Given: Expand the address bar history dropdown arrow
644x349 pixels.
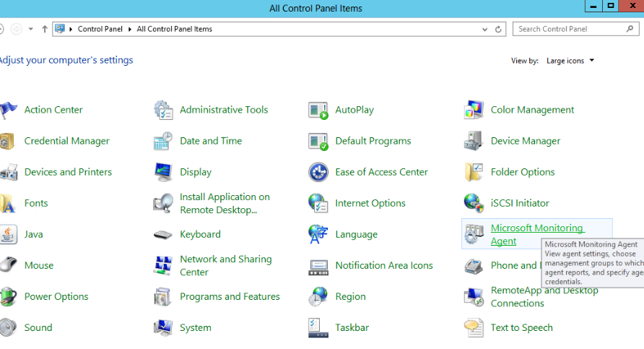Looking at the screenshot, I should point(485,29).
